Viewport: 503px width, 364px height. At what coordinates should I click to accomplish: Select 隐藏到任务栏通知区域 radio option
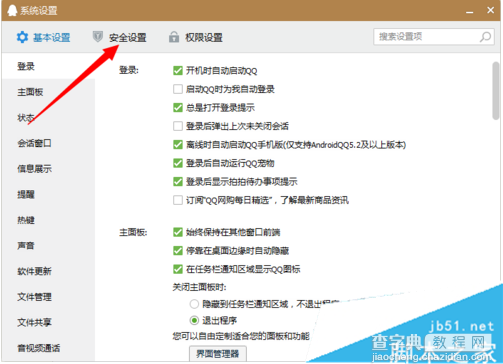194,304
